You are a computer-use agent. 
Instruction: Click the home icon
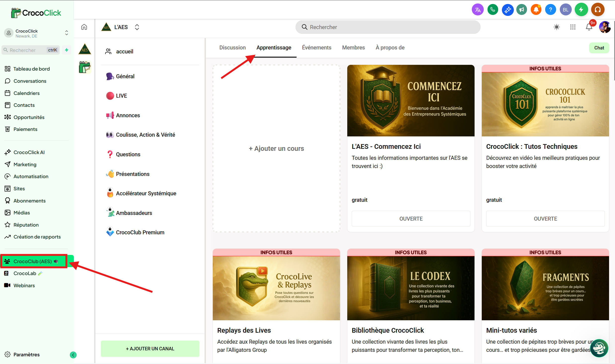click(84, 27)
